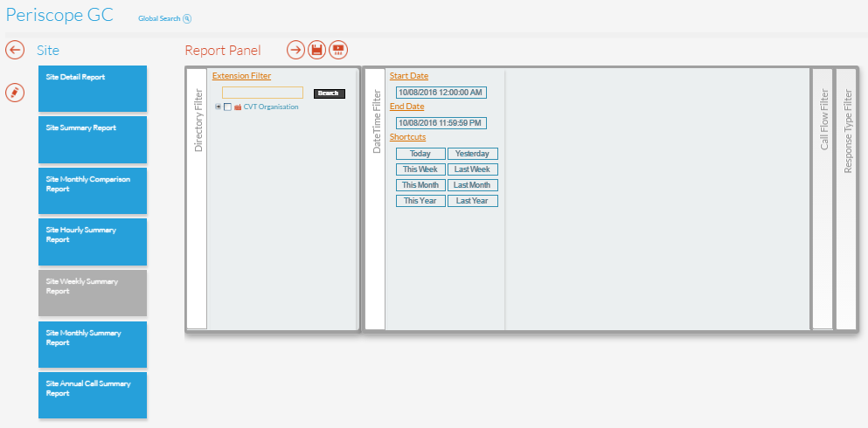Click the back arrow icon beside Site
The width and height of the screenshot is (868, 428).
pyautogui.click(x=15, y=51)
